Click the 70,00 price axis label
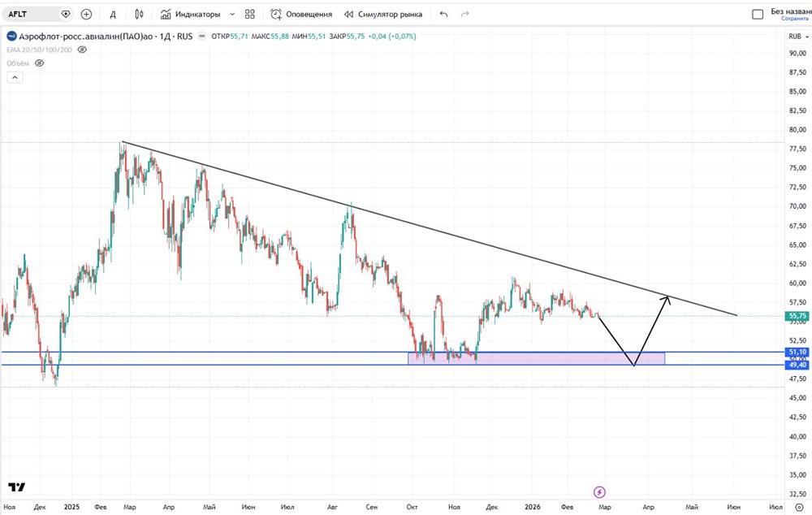Image resolution: width=812 pixels, height=515 pixels. tap(797, 206)
